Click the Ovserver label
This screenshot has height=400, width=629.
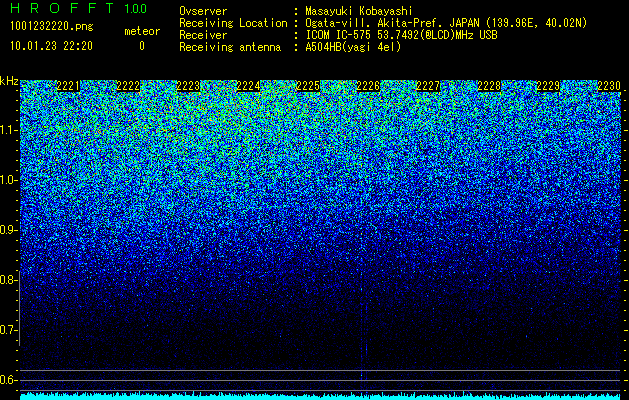pyautogui.click(x=203, y=11)
